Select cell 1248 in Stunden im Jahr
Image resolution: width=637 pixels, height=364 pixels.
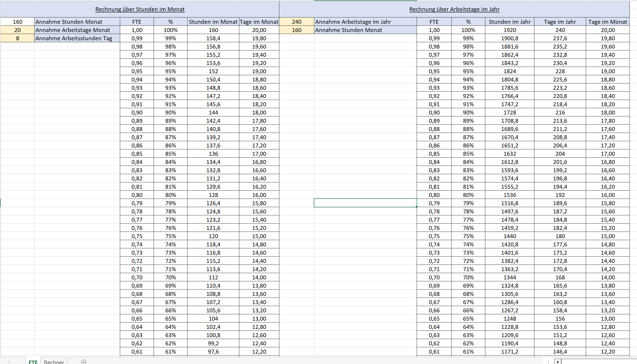click(509, 319)
